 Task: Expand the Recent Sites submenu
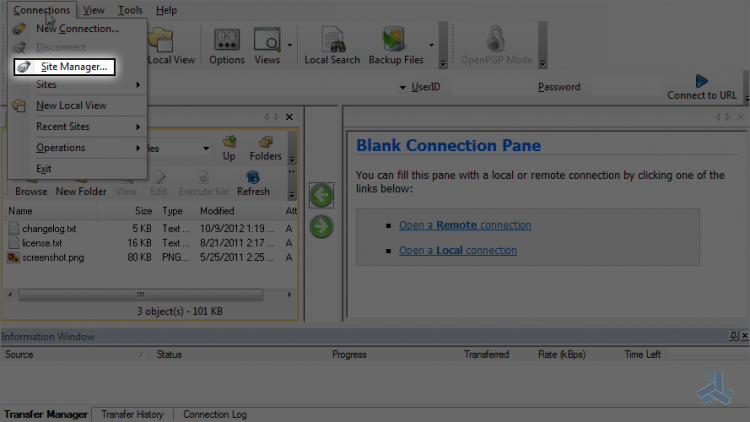[77, 127]
